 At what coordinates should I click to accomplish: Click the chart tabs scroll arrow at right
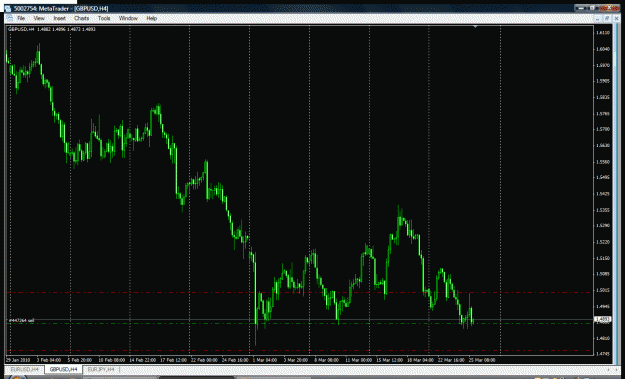click(617, 369)
